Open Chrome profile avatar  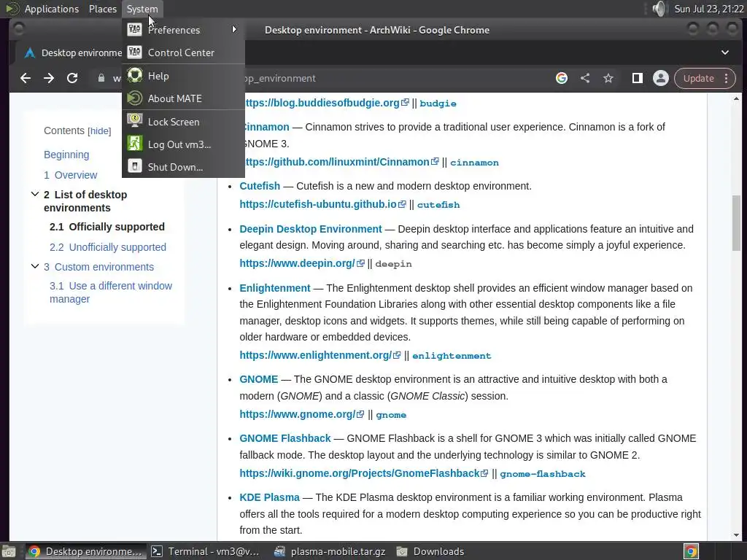[x=661, y=78]
